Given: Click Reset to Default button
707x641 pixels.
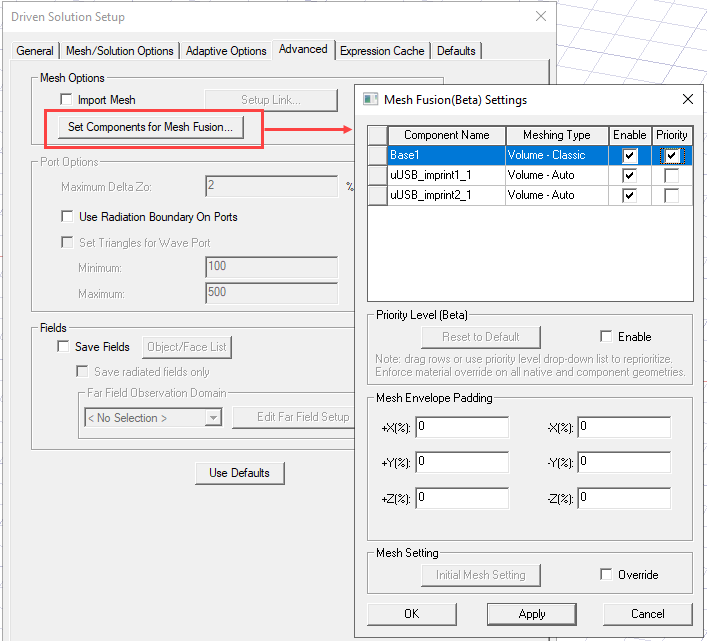Looking at the screenshot, I should pyautogui.click(x=481, y=337).
